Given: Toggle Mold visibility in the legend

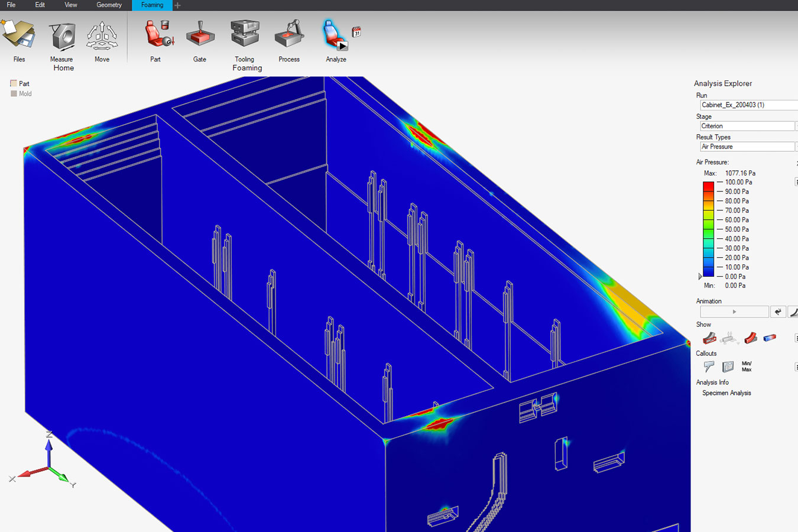Looking at the screenshot, I should pos(14,94).
